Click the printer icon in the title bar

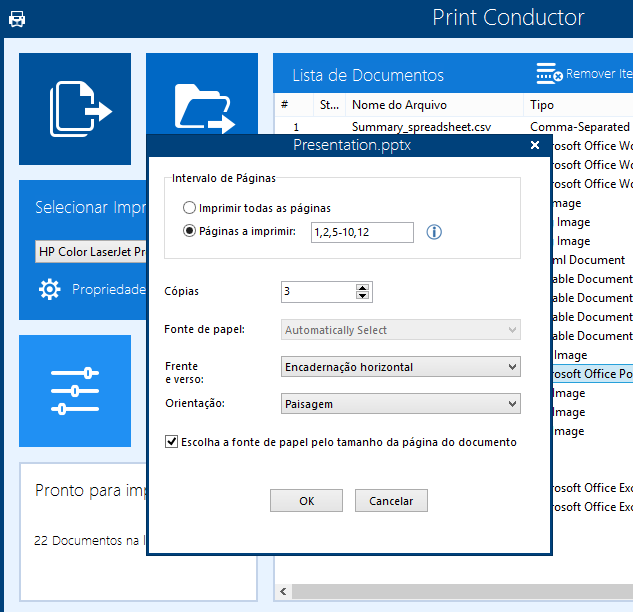coord(17,19)
